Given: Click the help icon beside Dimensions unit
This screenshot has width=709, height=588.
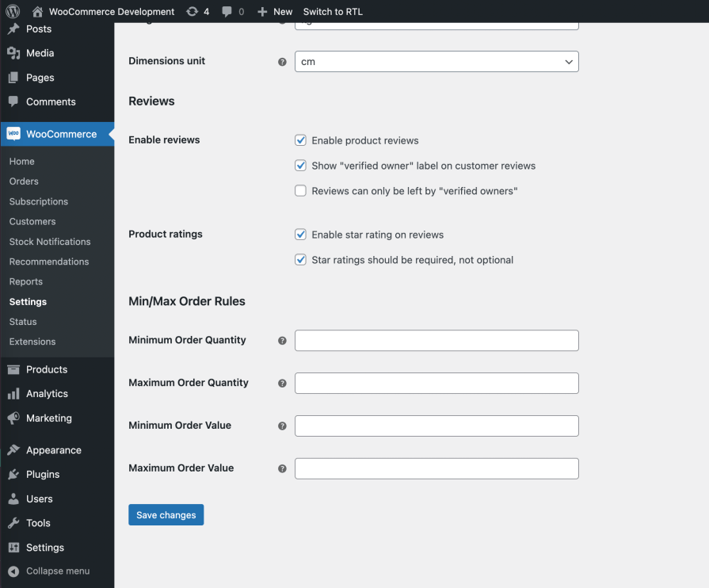Looking at the screenshot, I should [x=282, y=62].
